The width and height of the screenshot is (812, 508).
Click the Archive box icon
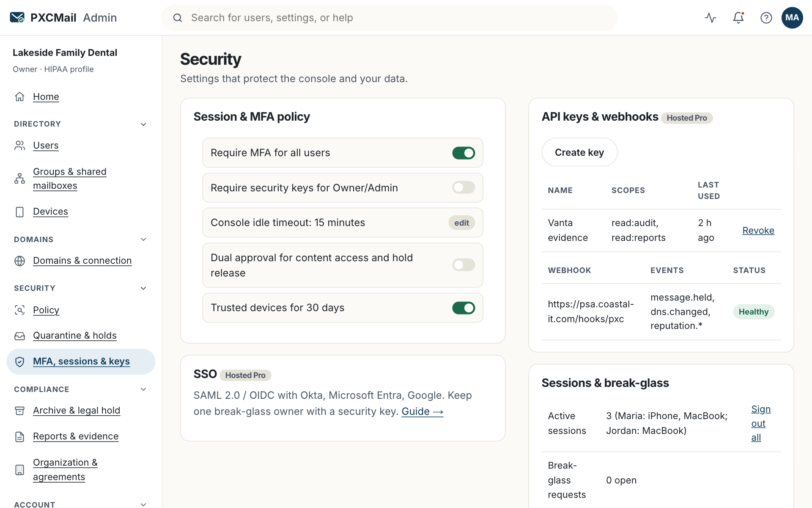[x=20, y=411]
